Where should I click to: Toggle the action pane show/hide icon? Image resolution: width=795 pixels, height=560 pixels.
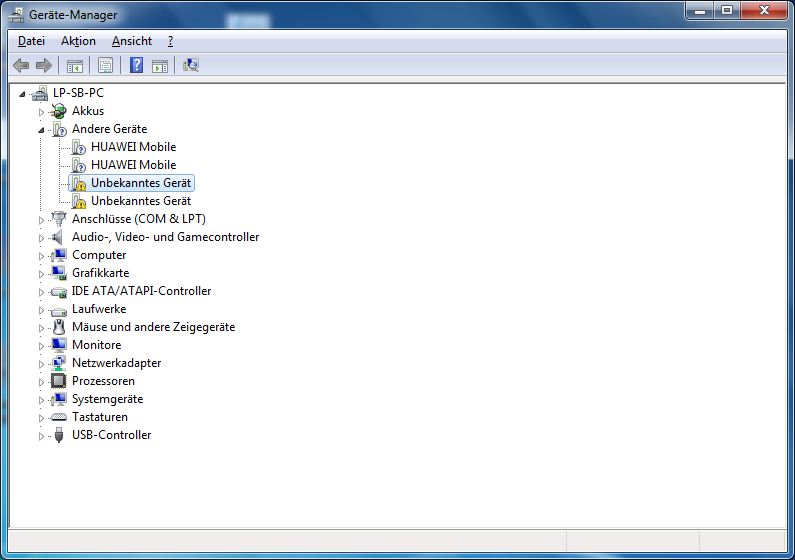click(160, 65)
